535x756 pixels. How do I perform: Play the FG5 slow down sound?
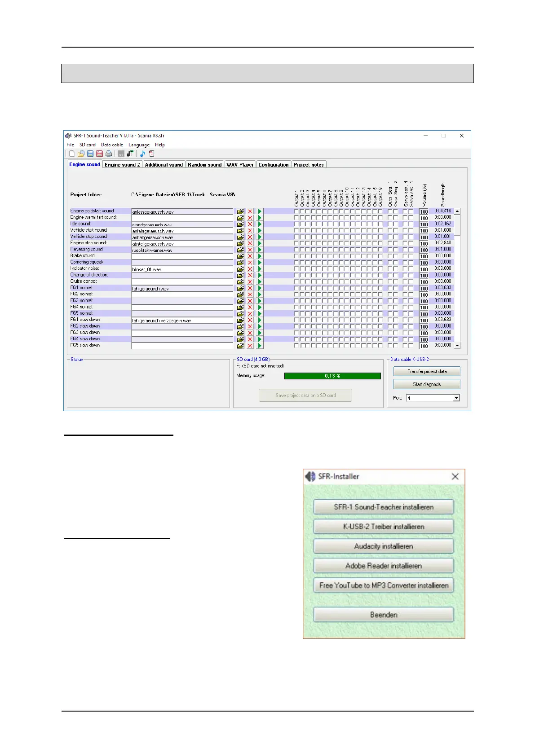260,346
